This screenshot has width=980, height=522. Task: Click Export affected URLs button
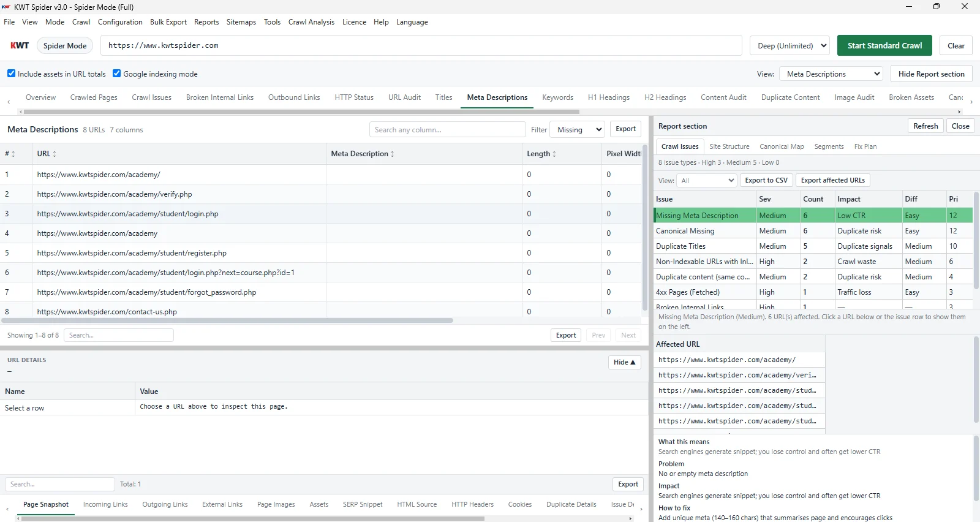(832, 180)
